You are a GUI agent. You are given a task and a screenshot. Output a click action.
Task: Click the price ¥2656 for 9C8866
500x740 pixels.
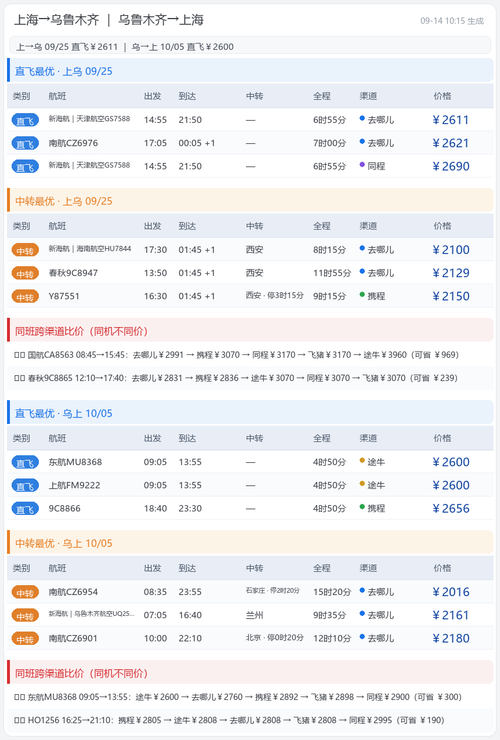pyautogui.click(x=451, y=509)
